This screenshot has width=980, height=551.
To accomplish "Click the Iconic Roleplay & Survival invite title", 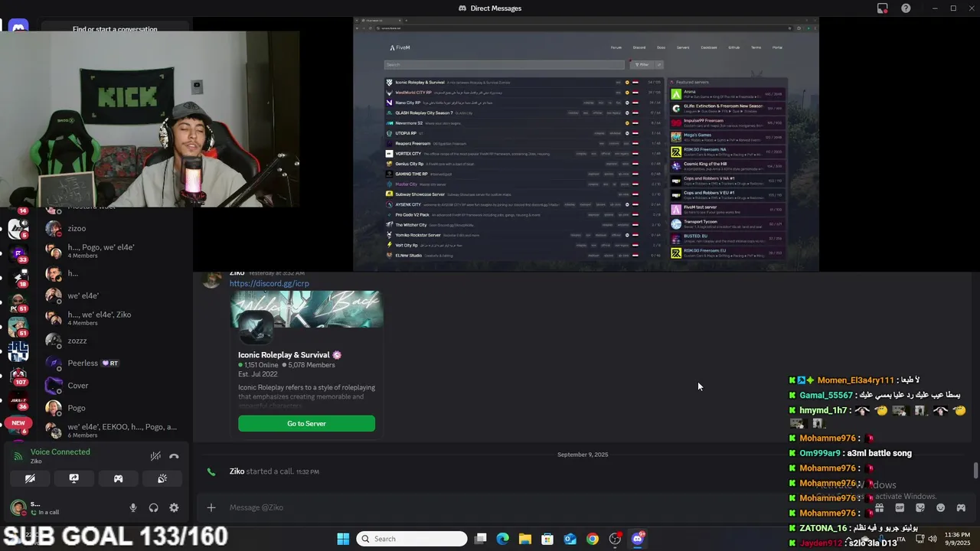I will (x=283, y=355).
